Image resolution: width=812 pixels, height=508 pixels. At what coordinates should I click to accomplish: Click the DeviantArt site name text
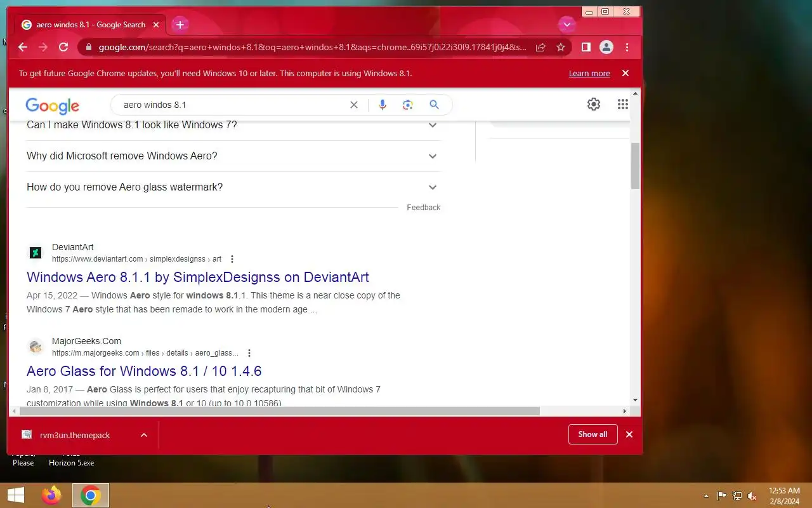pos(73,247)
